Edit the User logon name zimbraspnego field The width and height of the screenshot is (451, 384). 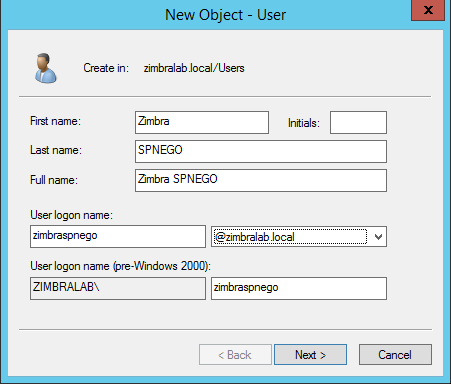click(x=118, y=236)
